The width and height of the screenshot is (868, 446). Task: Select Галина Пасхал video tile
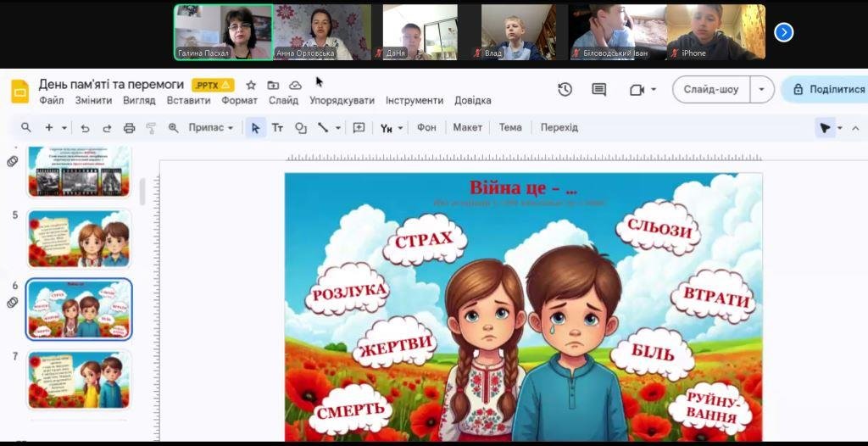pos(224,32)
